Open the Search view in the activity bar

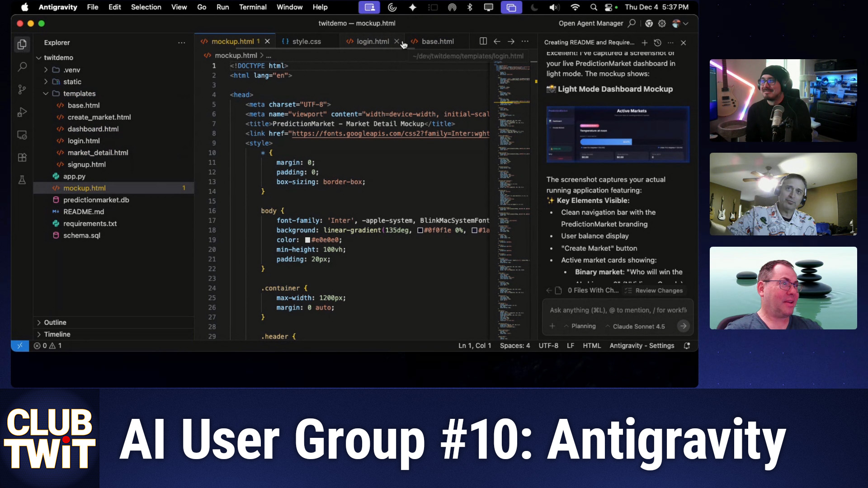[x=22, y=66]
